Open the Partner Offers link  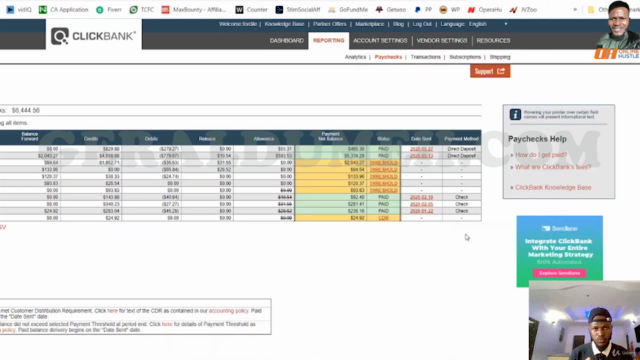[329, 24]
